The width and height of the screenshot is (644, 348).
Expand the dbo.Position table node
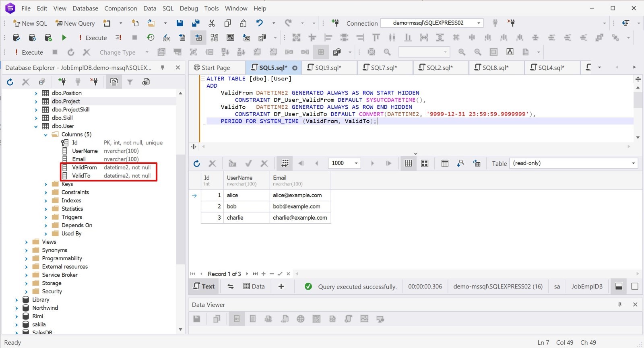point(36,93)
